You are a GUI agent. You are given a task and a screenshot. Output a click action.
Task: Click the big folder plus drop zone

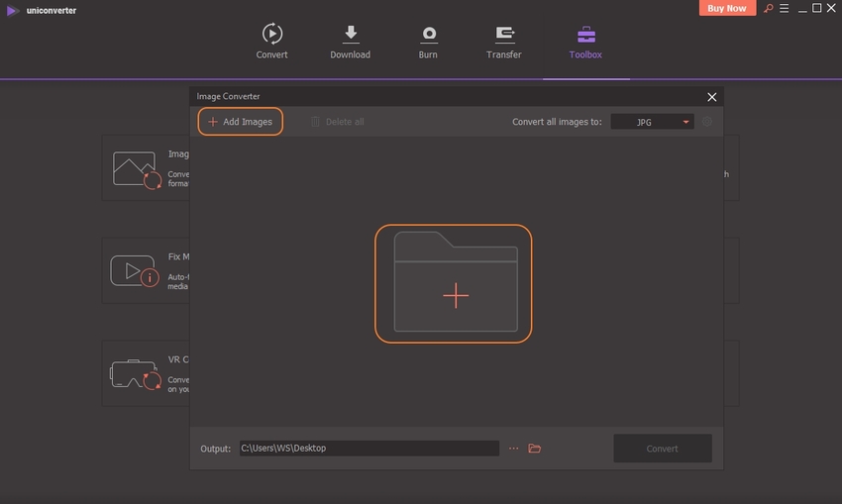[x=453, y=283]
